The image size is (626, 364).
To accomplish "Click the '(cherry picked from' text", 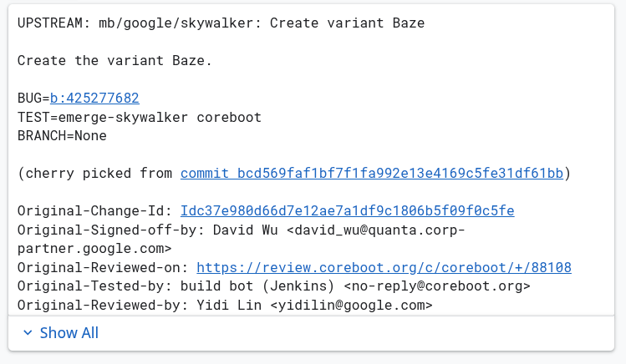I will pyautogui.click(x=94, y=174).
